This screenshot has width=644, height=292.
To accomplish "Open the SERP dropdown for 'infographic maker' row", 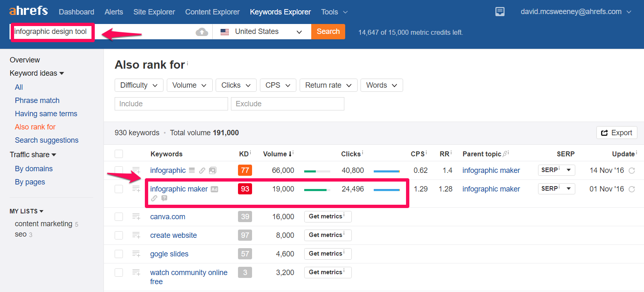I will 556,189.
